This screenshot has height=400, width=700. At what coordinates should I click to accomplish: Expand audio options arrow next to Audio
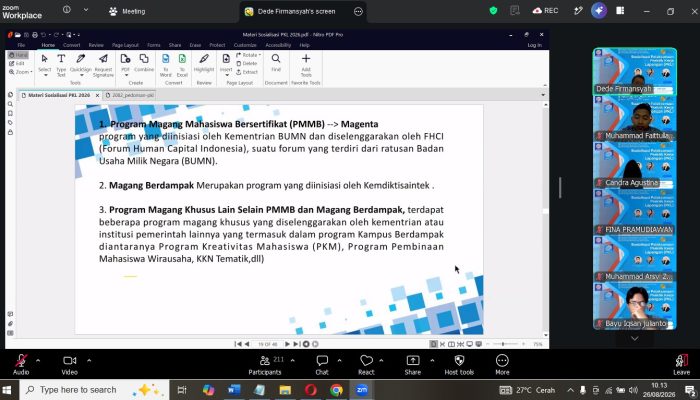tap(38, 360)
